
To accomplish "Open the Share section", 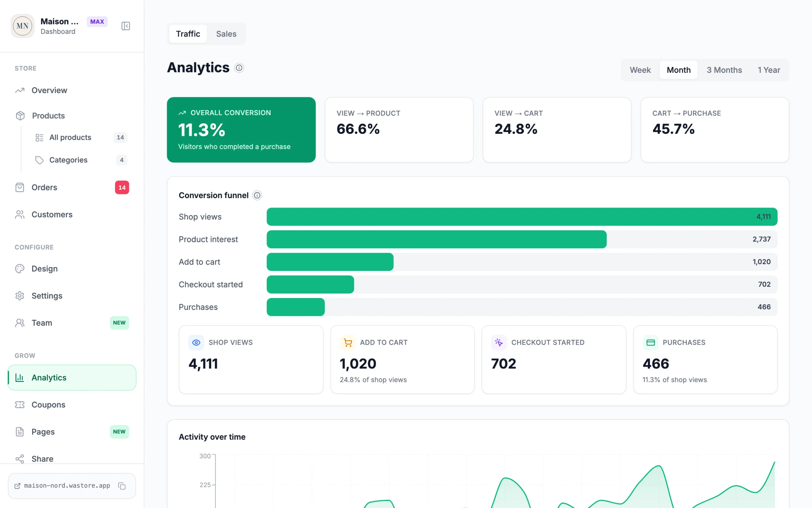I will (72, 459).
